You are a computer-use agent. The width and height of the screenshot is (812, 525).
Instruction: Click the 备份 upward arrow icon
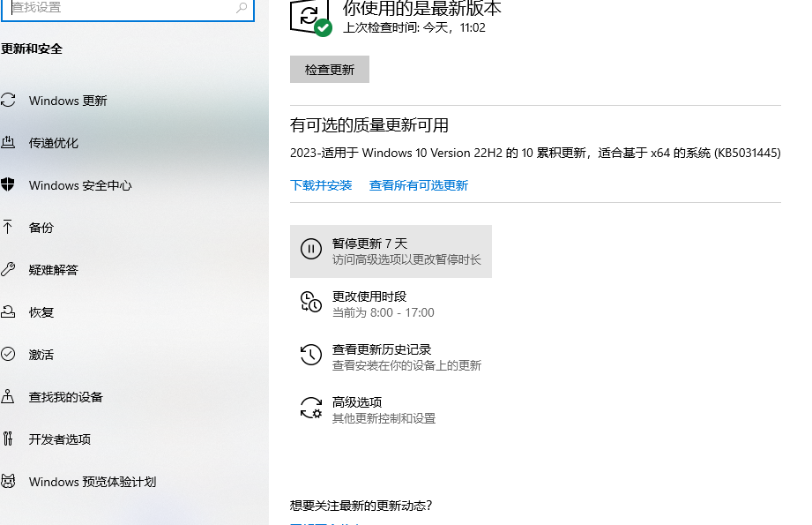point(8,227)
